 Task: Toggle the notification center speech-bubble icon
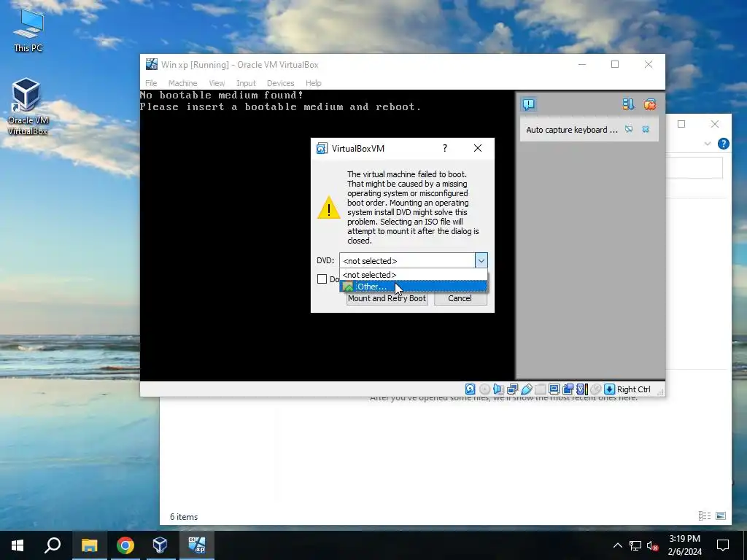528,104
